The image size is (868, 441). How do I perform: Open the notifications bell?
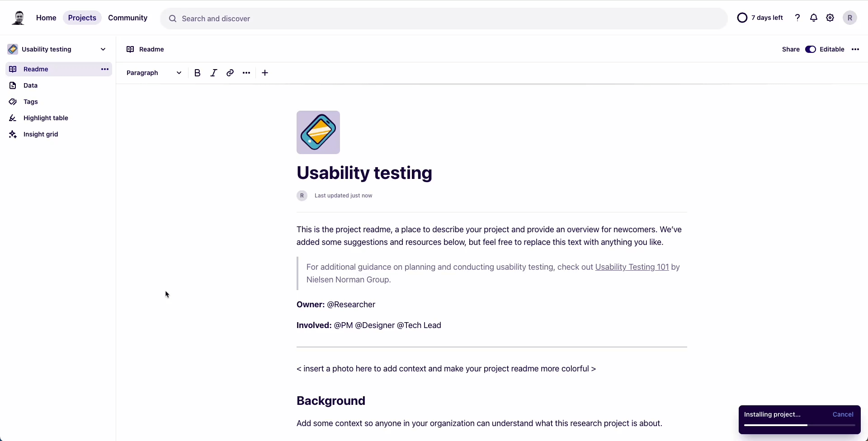(814, 18)
